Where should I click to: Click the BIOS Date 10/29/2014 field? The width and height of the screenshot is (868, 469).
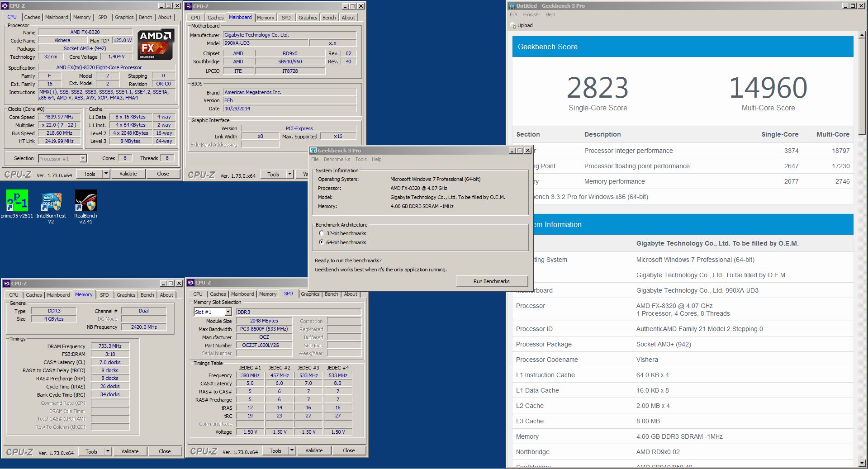(289, 109)
